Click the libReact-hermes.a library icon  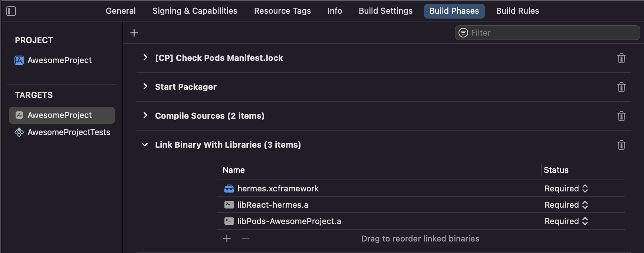coord(229,205)
